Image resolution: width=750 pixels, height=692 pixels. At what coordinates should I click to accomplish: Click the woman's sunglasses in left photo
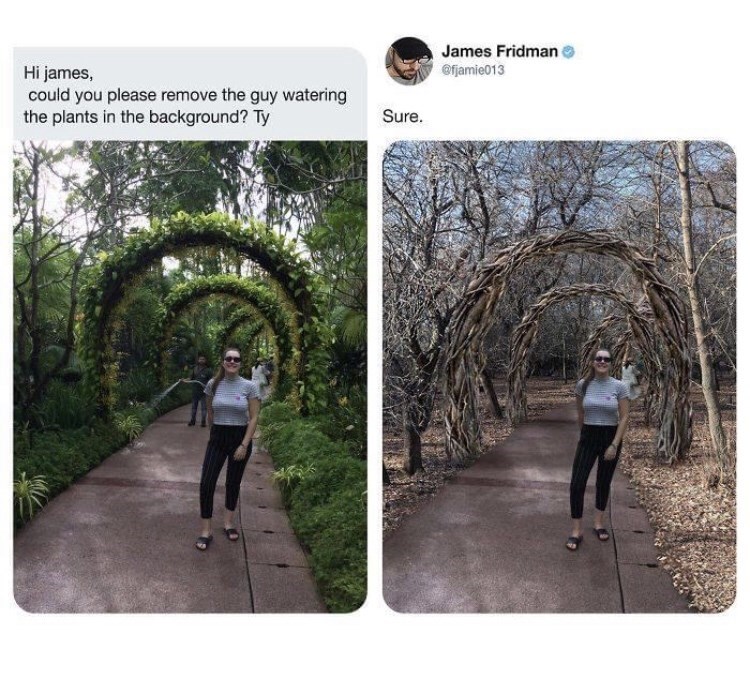pos(233,359)
